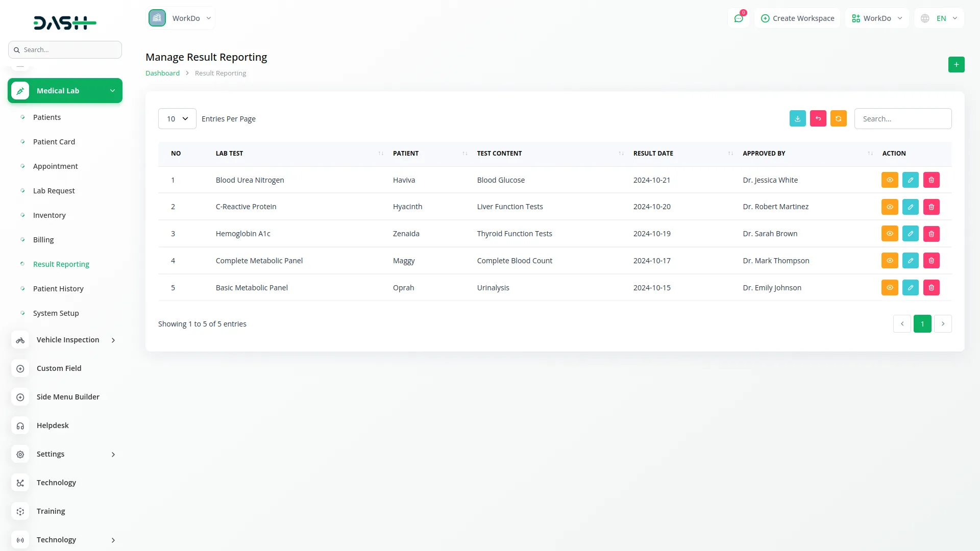Sort the table by the Result Date column

[653, 154]
